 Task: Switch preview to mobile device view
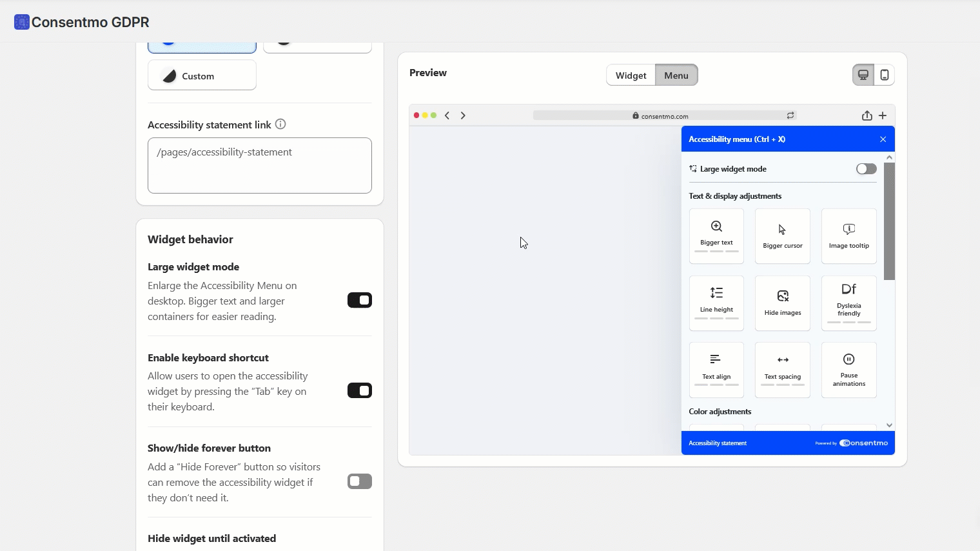[x=885, y=75]
